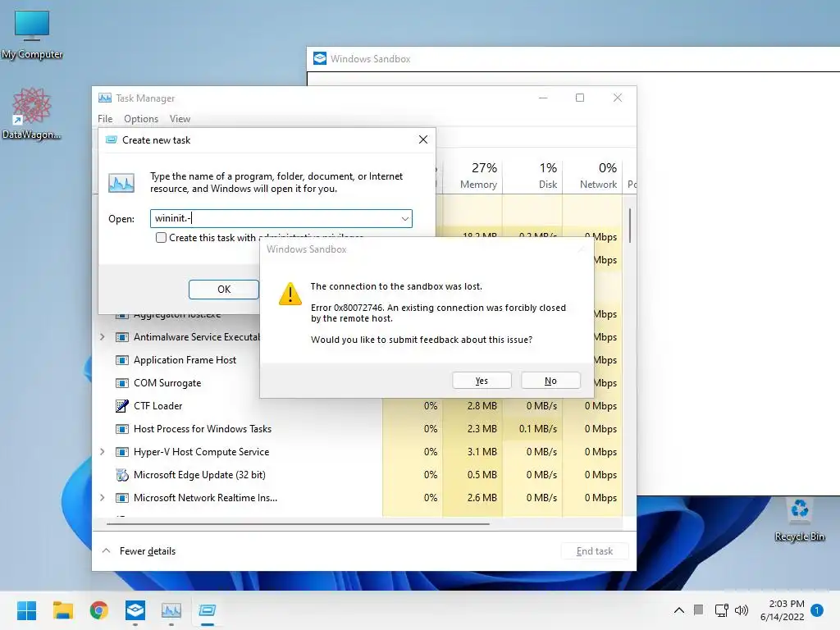Screen dimensions: 840x630
Task: Click the Microsoft Edge Update process icon
Action: tap(122, 475)
